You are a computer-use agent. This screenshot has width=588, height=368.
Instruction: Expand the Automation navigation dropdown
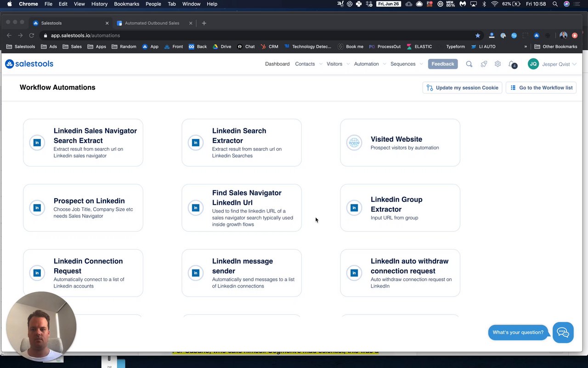pos(370,64)
